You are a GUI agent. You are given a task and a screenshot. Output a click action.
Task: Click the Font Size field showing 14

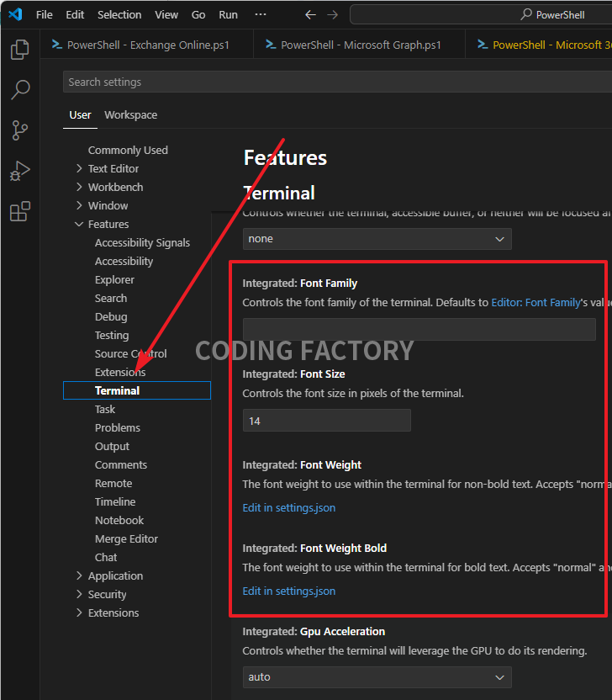point(326,421)
